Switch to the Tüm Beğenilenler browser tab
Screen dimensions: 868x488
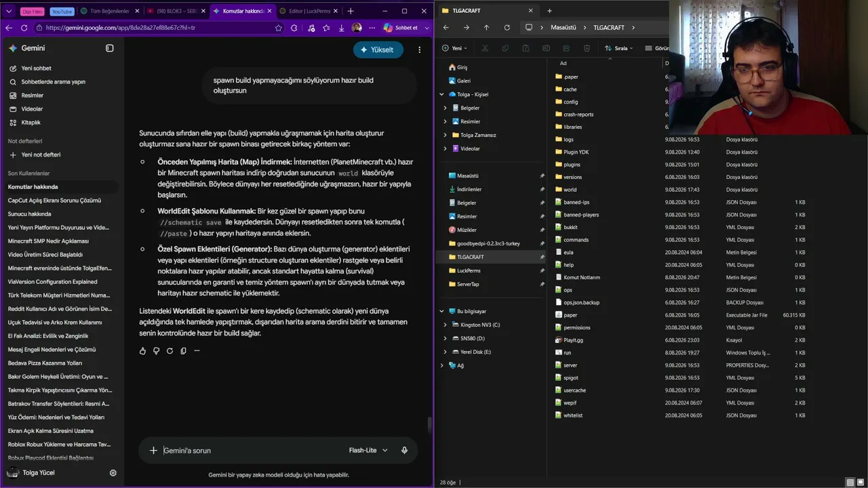click(108, 11)
